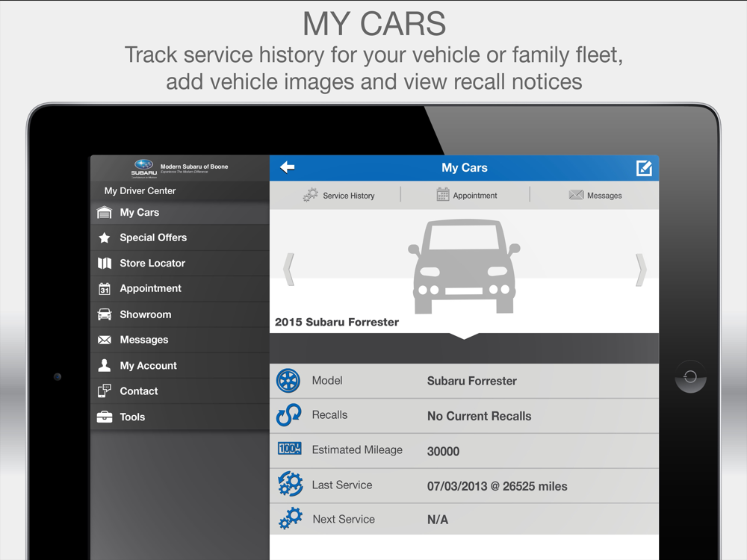
Task: Click the envelope icon beside sidebar Messages
Action: coord(105,340)
